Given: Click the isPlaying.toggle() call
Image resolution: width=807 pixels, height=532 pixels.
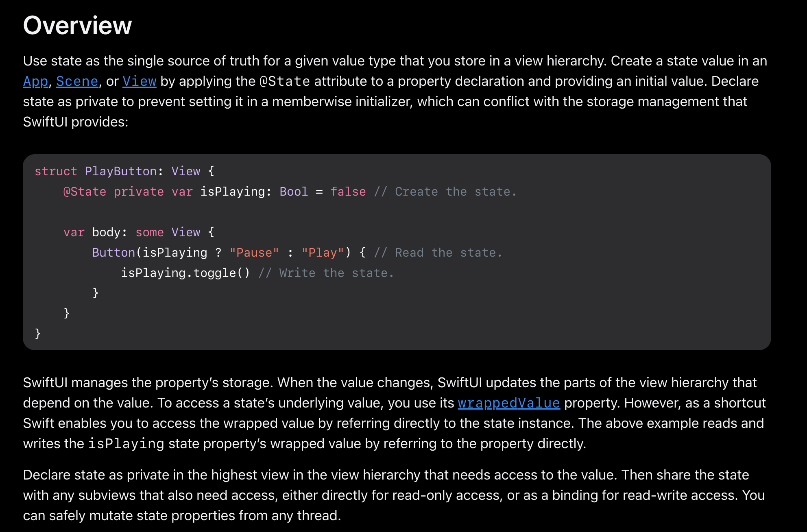Looking at the screenshot, I should [x=185, y=273].
